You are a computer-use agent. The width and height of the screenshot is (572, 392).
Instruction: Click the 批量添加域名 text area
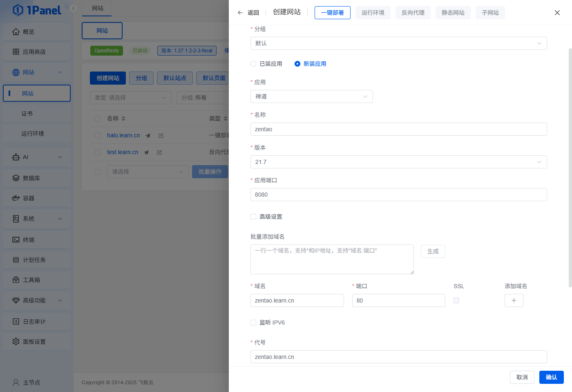[x=332, y=259]
